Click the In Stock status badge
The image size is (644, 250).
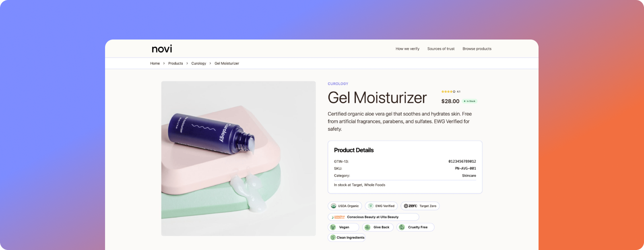470,101
